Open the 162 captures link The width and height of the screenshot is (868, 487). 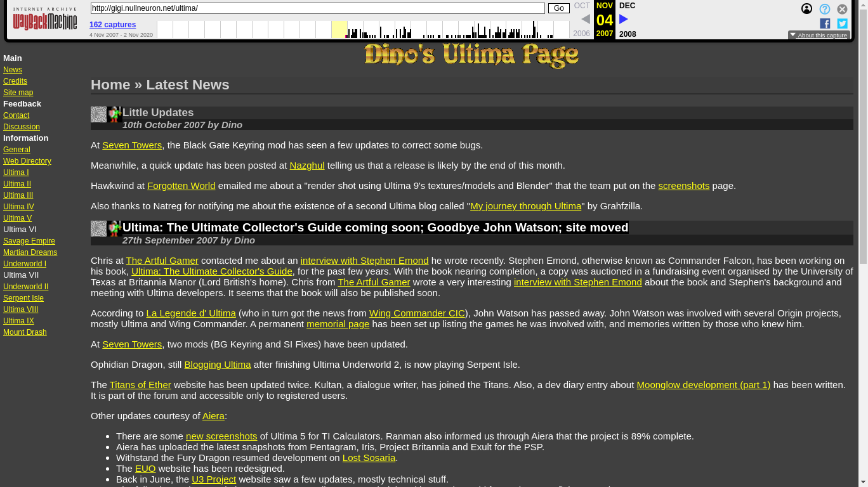(x=112, y=25)
